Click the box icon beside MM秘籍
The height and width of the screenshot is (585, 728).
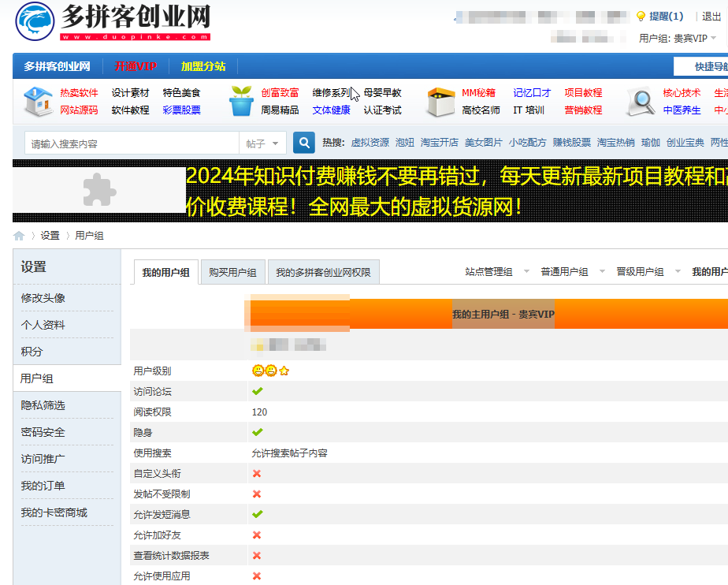(x=440, y=101)
